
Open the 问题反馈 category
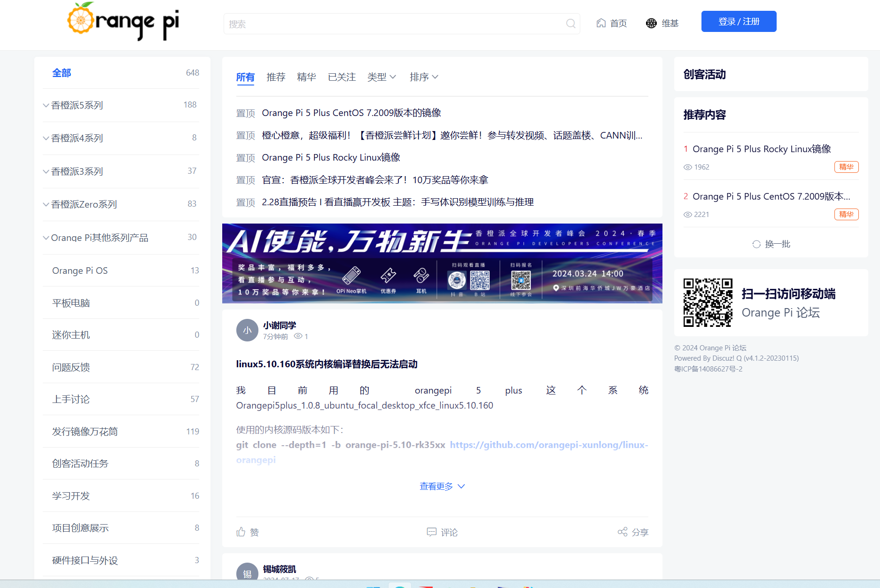pos(121,367)
